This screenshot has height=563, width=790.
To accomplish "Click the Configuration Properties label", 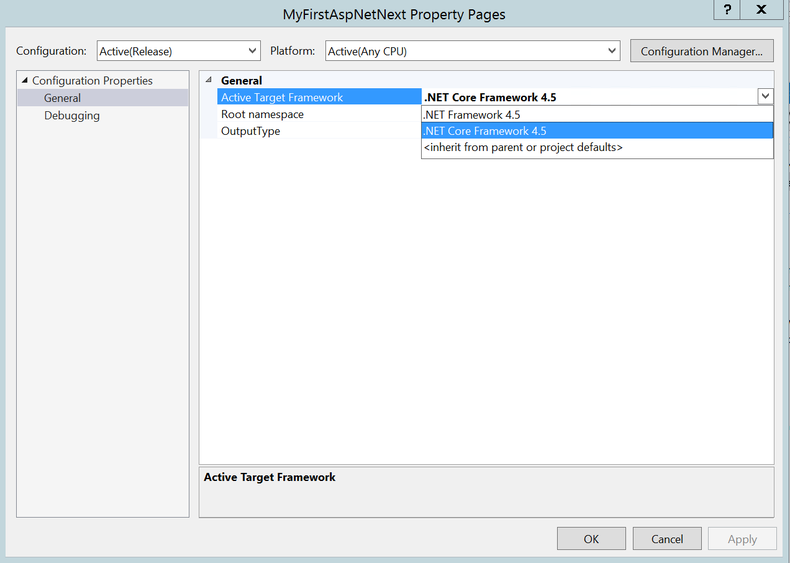I will coord(92,81).
